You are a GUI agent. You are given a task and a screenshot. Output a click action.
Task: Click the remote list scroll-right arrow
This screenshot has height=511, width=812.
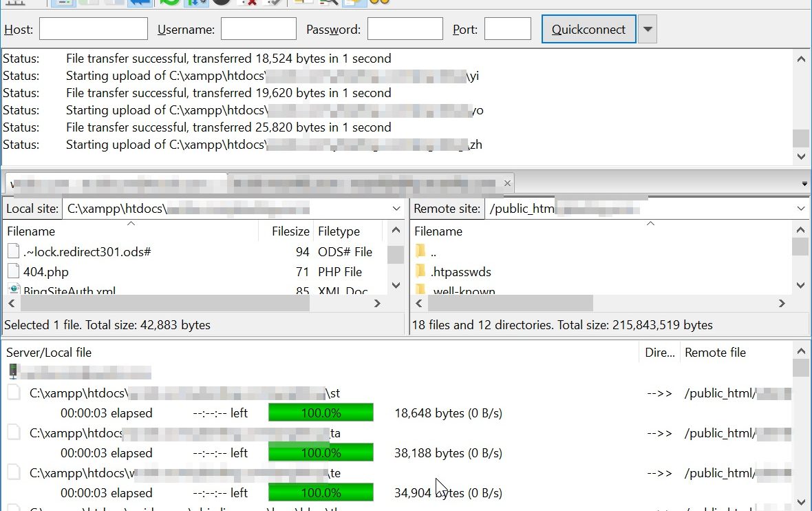(782, 303)
